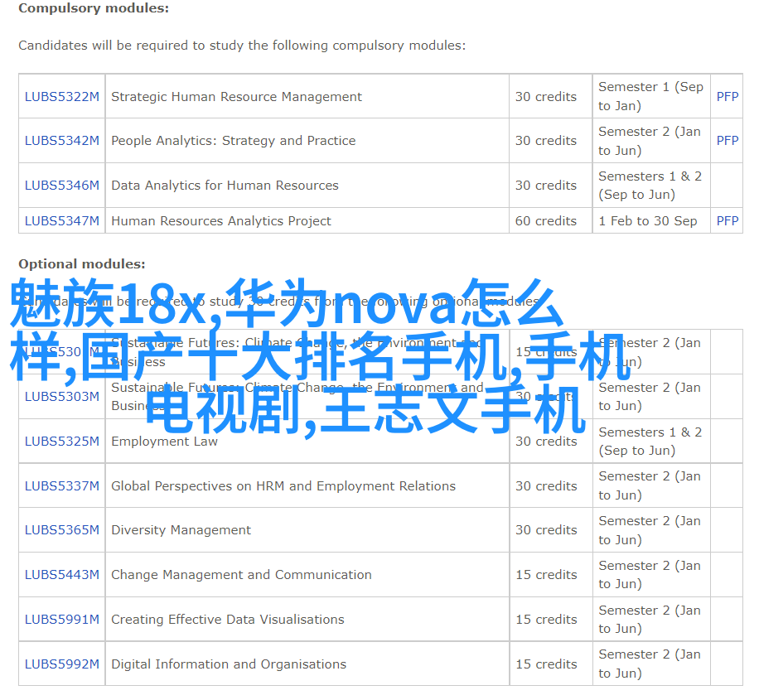This screenshot has height=700, width=759.
Task: Click '30 credits' in the LUBS5342M row
Action: pos(546,140)
